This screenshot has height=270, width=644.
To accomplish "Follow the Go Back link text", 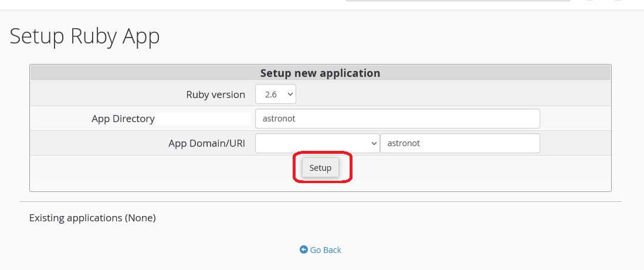I will tap(326, 250).
